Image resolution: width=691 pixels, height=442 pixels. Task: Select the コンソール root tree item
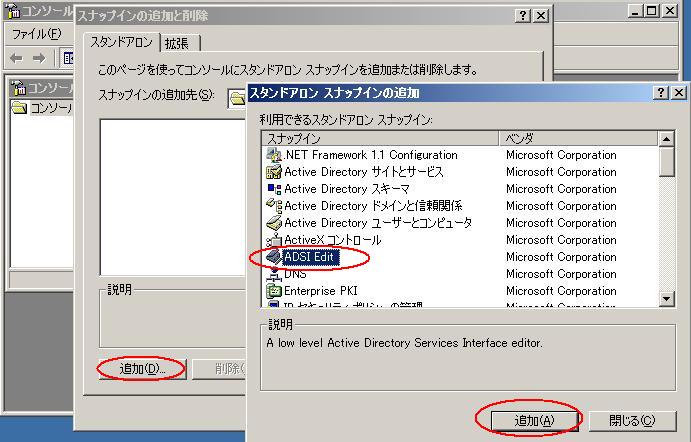pos(50,107)
